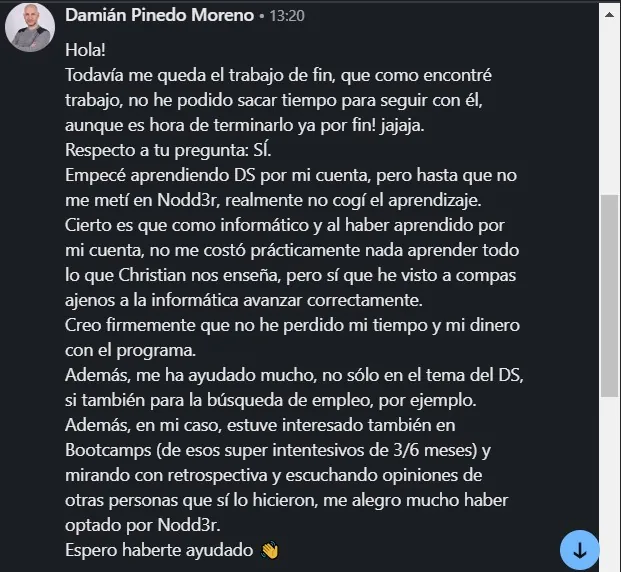Click the greeting text 'Hola!'
This screenshot has height=572, width=621.
85,50
